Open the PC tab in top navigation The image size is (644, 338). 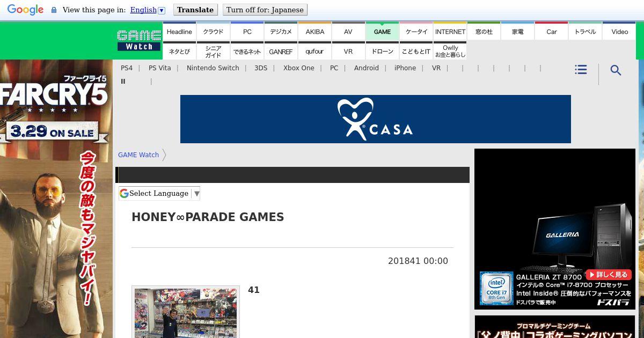click(x=247, y=32)
